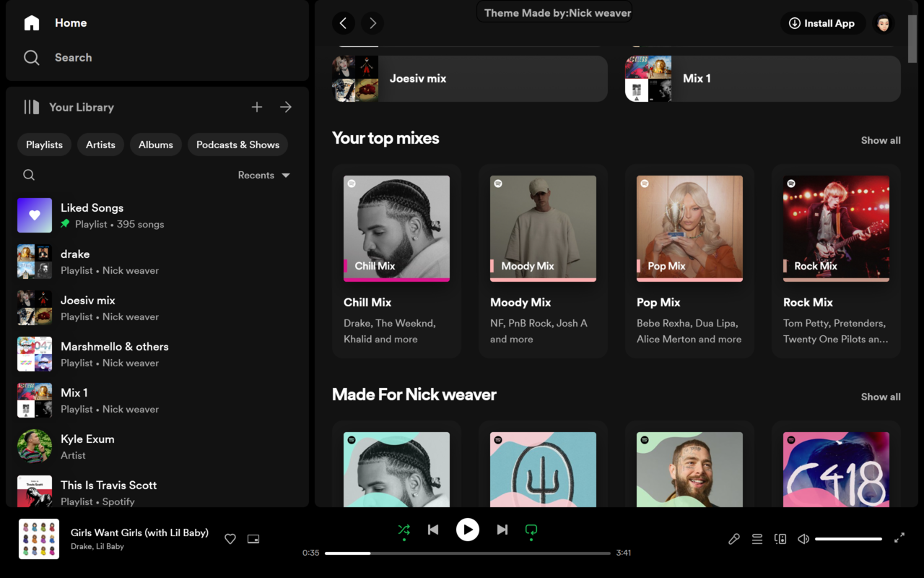Open Mix 1 in library list
Screen dimensions: 924x578
click(157, 400)
